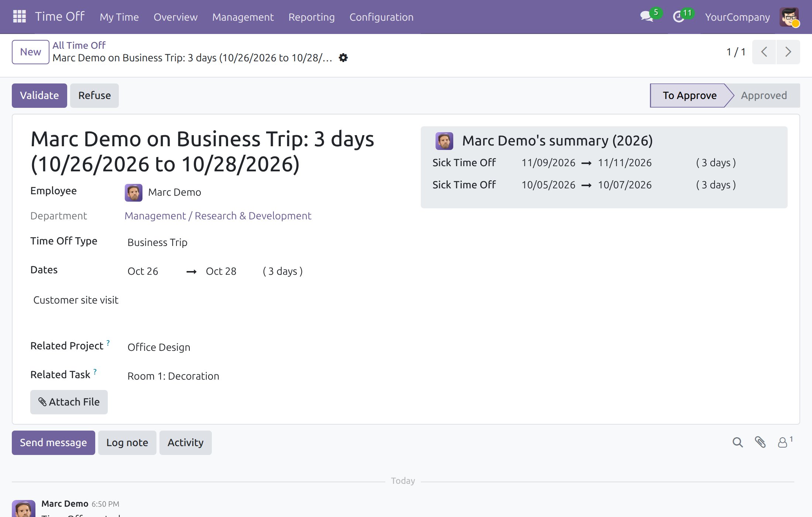Switch company via YourCompany
The width and height of the screenshot is (812, 517).
click(737, 17)
